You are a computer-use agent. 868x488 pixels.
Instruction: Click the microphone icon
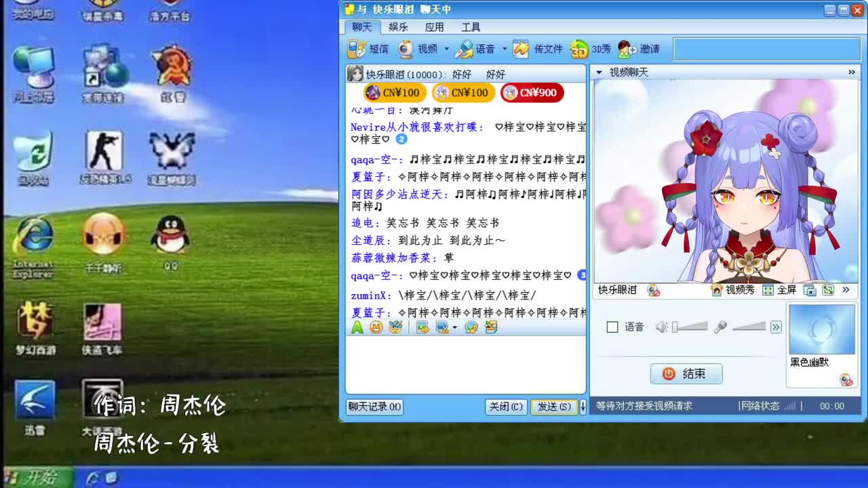coord(720,327)
